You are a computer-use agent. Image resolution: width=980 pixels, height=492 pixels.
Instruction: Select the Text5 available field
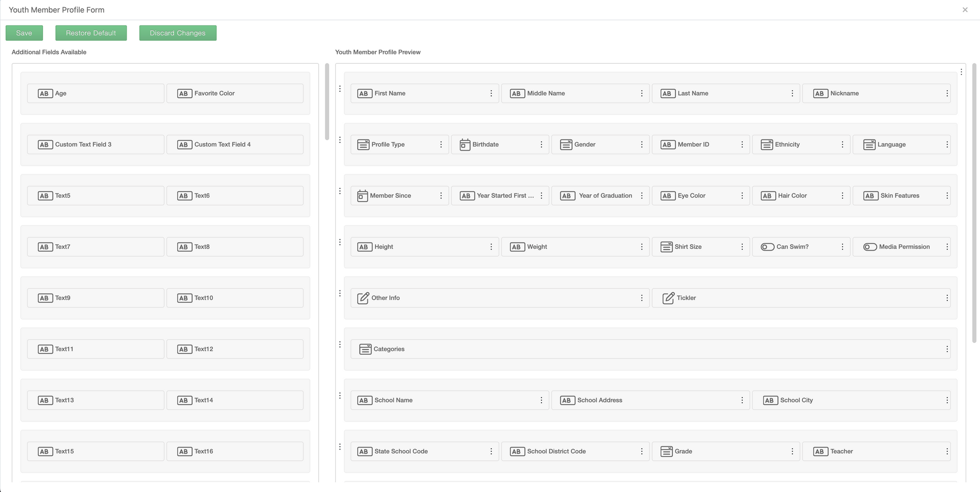pos(96,195)
